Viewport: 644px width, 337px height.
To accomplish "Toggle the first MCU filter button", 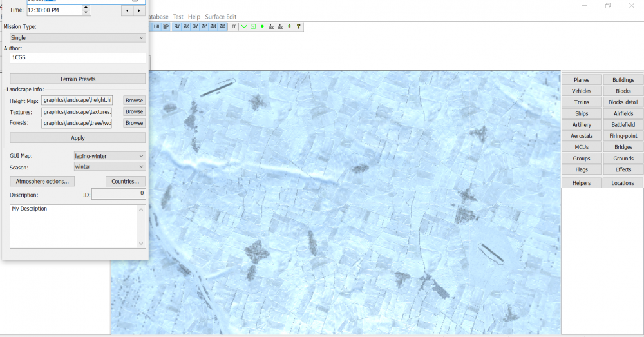I will pos(177,26).
